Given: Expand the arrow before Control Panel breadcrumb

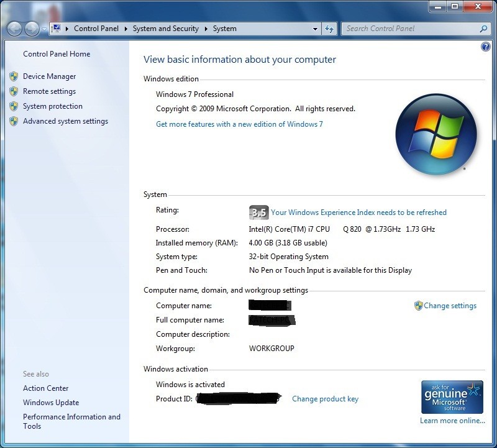Looking at the screenshot, I should coord(67,29).
